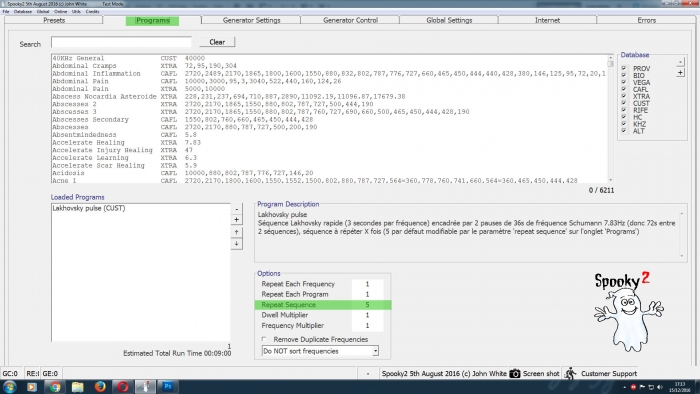Switch to the Internet tab
Viewport: 700px width, 394px height.
[547, 20]
